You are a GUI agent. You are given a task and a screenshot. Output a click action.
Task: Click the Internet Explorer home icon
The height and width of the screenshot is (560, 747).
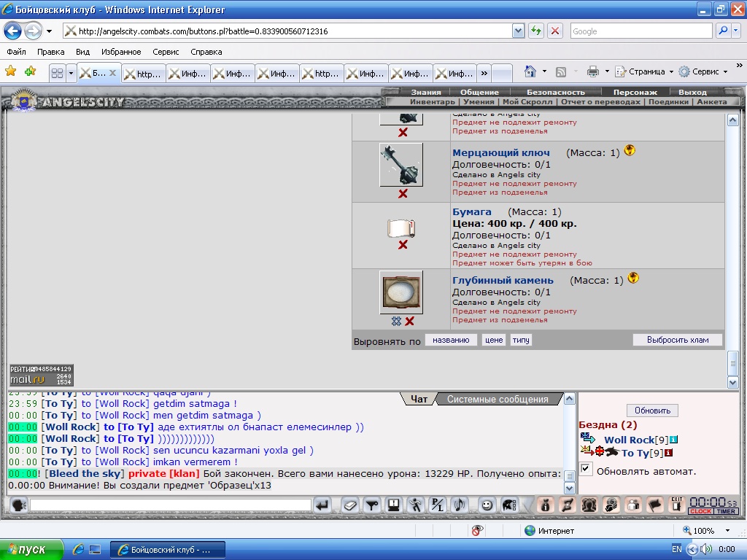[x=530, y=71]
